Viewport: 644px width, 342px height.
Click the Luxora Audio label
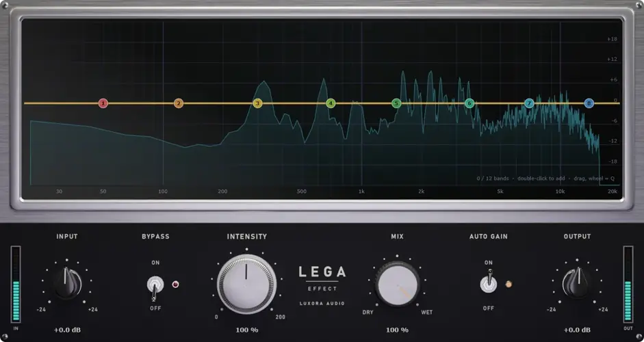322,304
